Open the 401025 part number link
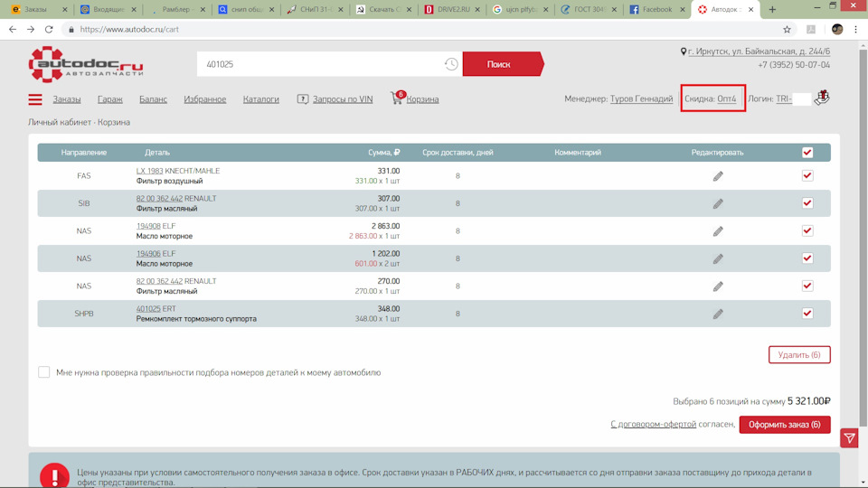The width and height of the screenshot is (868, 488). pos(148,309)
